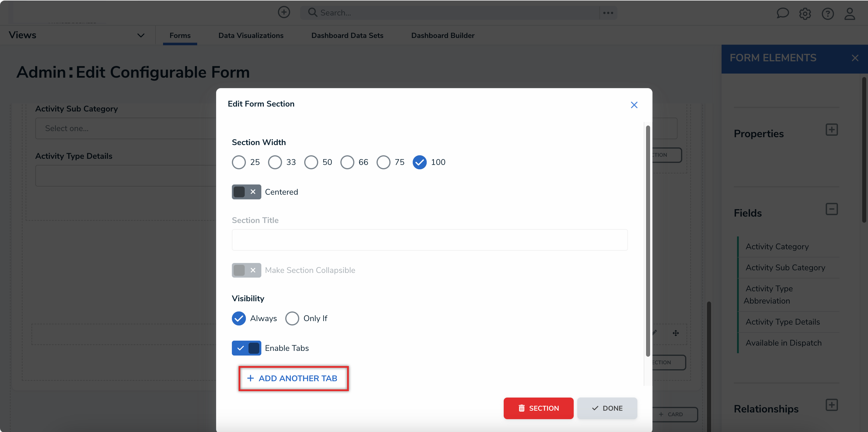Add a new Property with the plus icon
868x432 pixels.
click(x=832, y=130)
